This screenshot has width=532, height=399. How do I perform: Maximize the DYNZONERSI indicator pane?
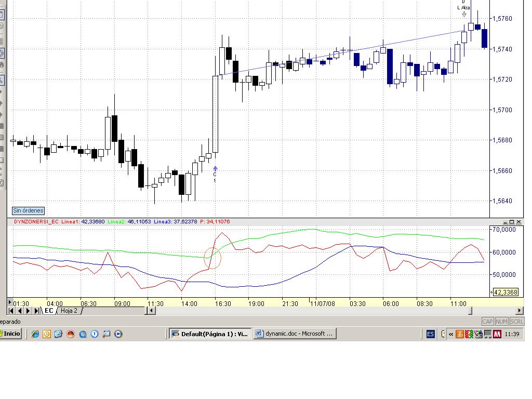[512, 222]
